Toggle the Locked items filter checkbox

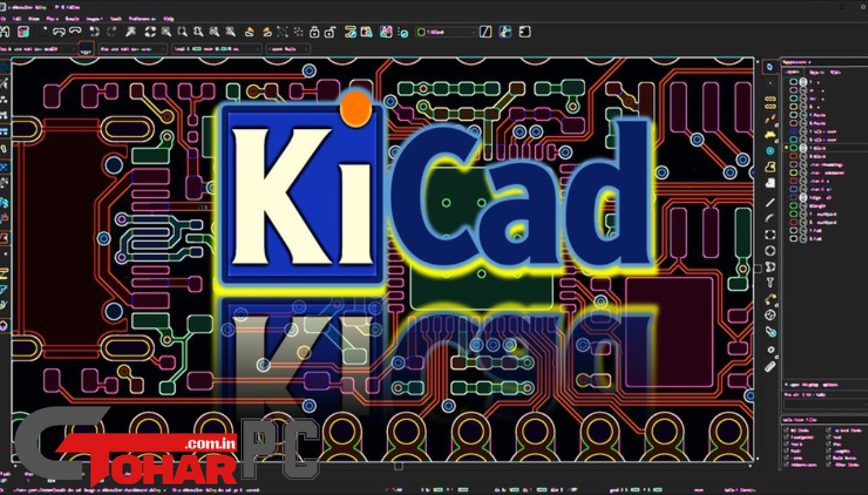click(x=828, y=431)
